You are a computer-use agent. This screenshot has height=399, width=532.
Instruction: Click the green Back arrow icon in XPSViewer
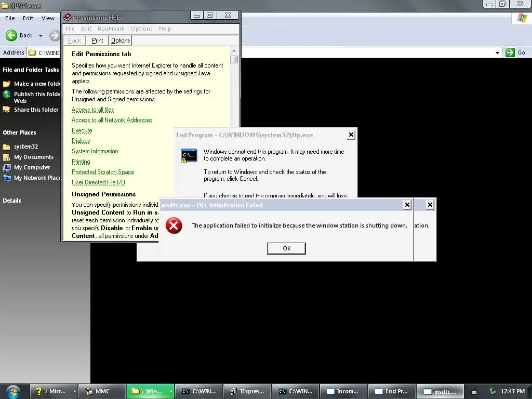pyautogui.click(x=11, y=35)
